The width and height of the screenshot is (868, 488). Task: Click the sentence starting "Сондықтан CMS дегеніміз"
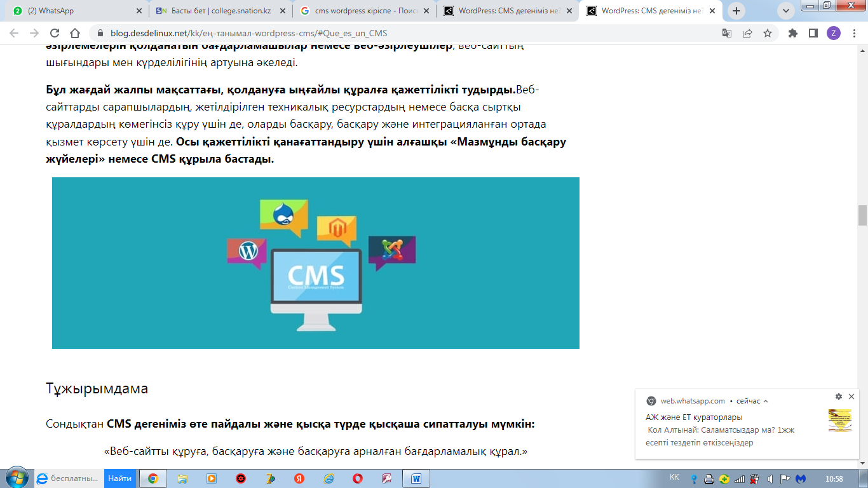tap(290, 424)
